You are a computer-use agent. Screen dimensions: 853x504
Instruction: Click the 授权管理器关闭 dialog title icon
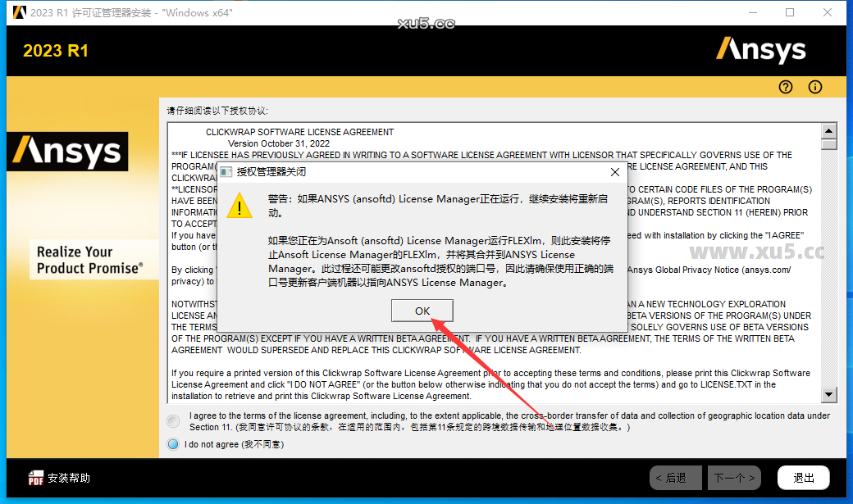pyautogui.click(x=226, y=172)
